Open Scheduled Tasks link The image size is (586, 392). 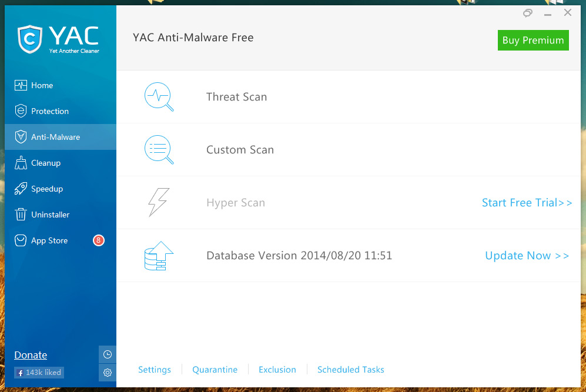(350, 370)
